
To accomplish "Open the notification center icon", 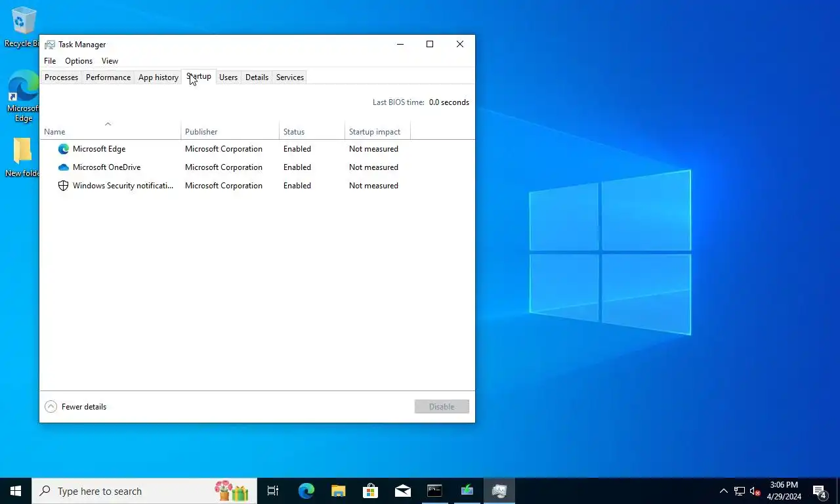I will [820, 491].
